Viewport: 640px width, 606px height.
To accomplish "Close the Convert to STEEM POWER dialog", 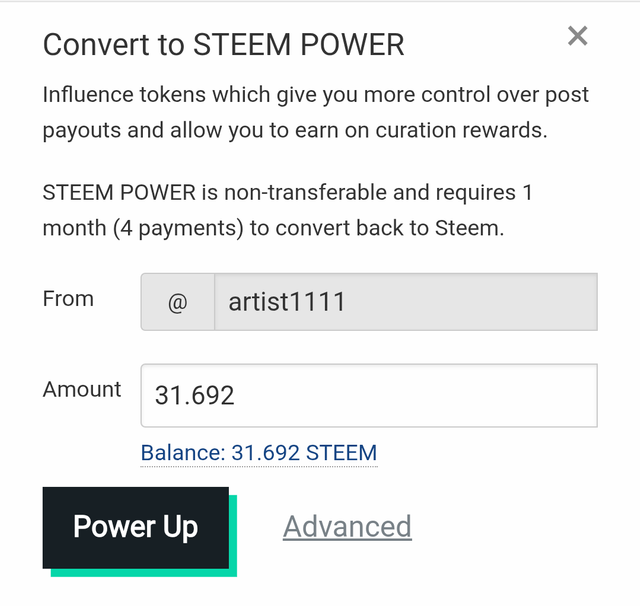I will [578, 36].
